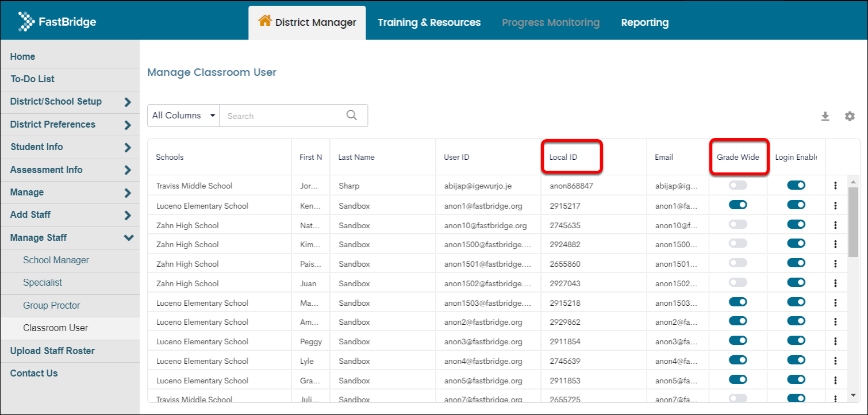Collapse the Manage Staff section
The height and width of the screenshot is (415, 868).
tap(70, 238)
